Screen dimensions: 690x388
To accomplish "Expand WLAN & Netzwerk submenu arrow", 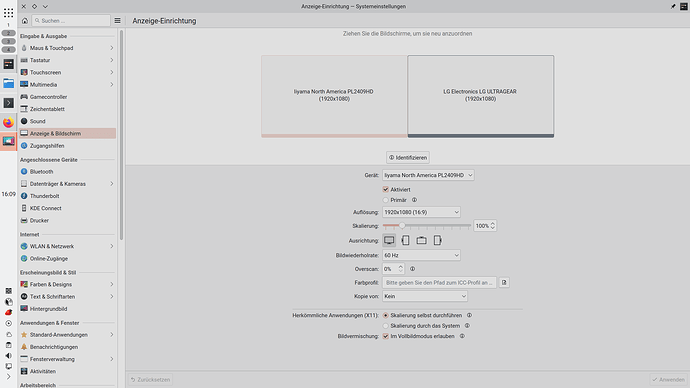I will tap(112, 246).
